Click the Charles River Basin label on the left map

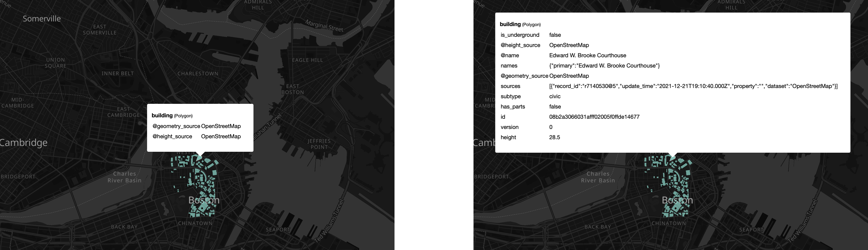pos(125,177)
